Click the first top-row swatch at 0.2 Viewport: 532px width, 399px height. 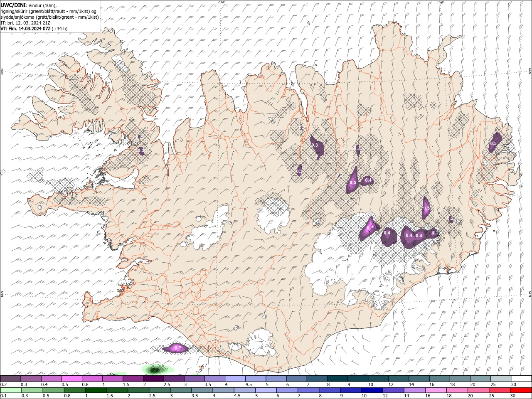click(11, 379)
